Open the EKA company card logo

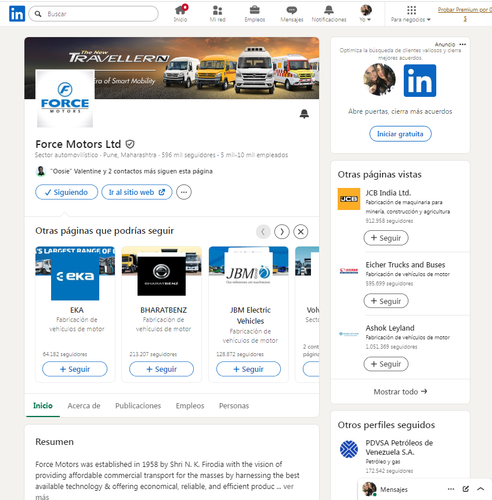point(75,276)
